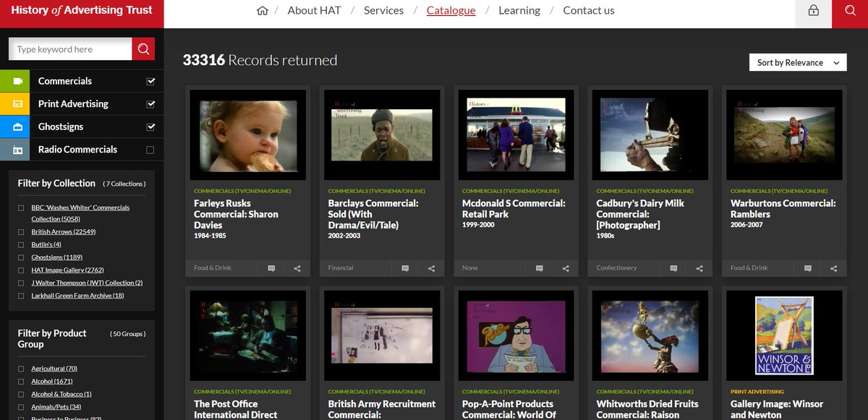868x420 pixels.
Task: Tick the Larkhall Green Farm Archive checkbox
Action: (x=21, y=296)
